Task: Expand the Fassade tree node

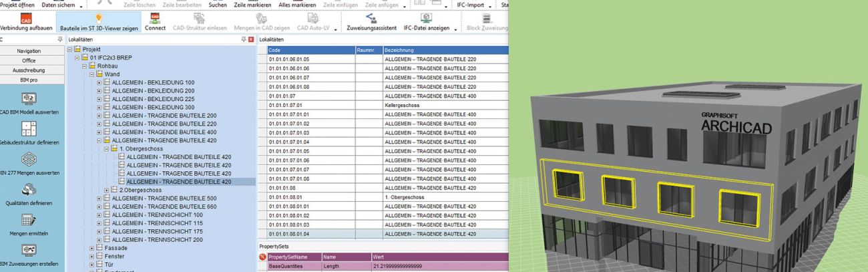Action: pos(91,248)
